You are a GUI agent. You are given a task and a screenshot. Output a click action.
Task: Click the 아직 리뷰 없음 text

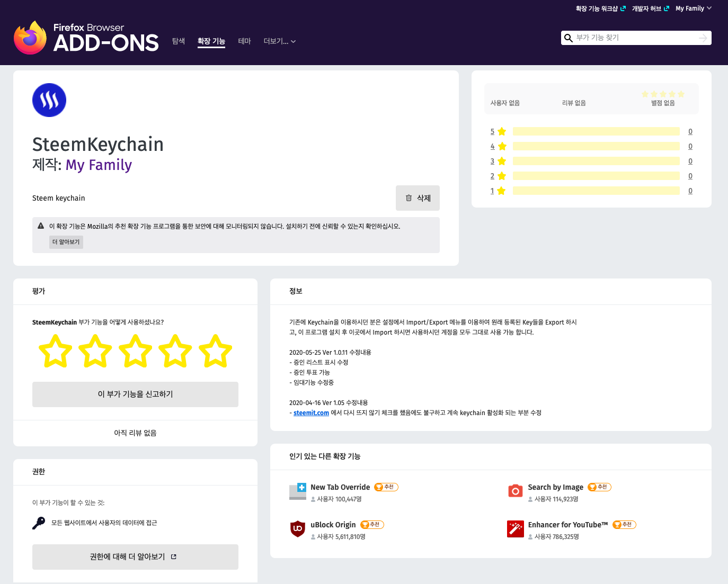(x=135, y=433)
